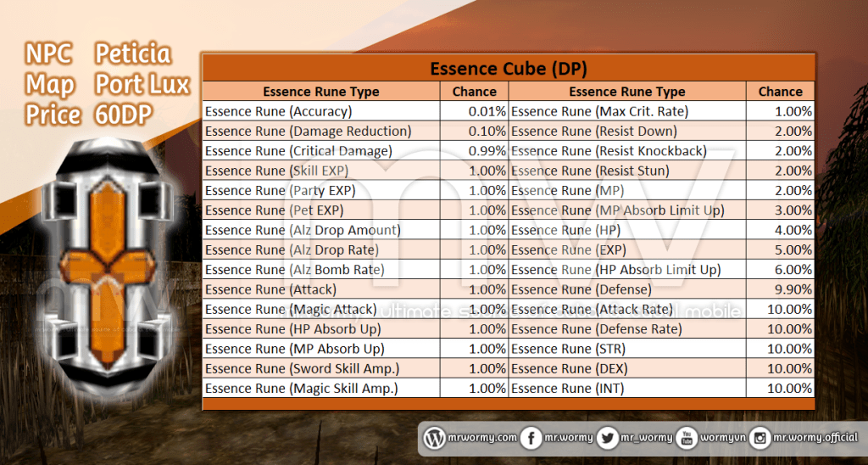
Task: Click the left Essence Rune Type column header
Action: point(320,92)
